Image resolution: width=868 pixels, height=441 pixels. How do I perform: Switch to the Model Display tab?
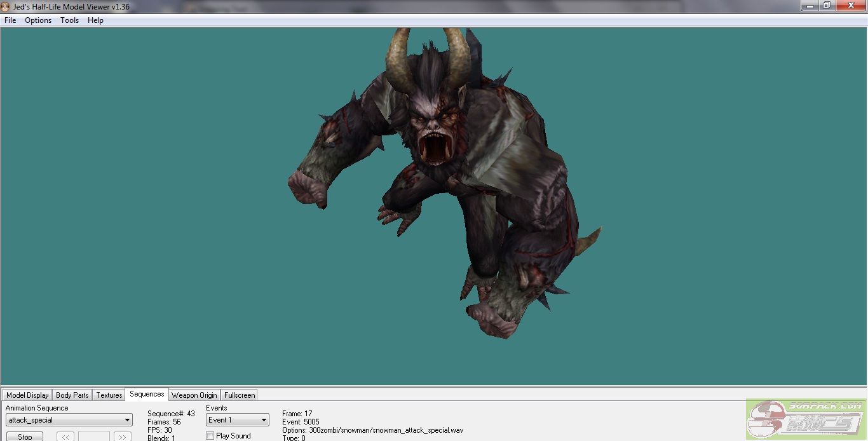pyautogui.click(x=27, y=395)
